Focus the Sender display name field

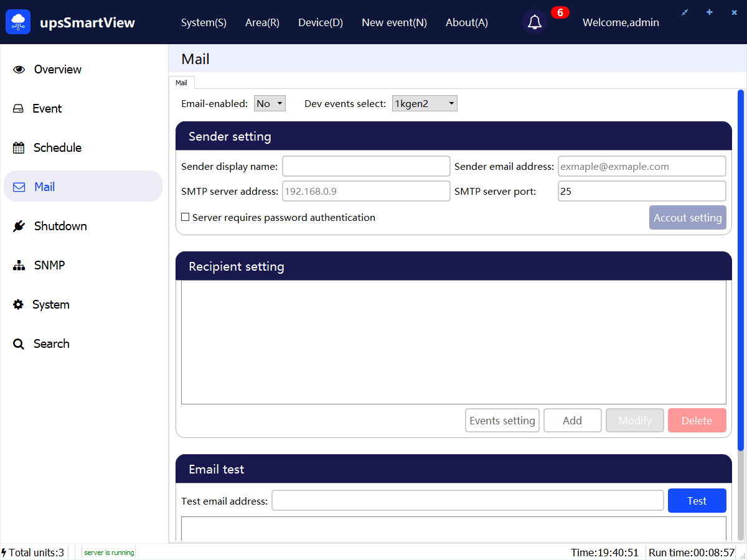click(x=366, y=167)
